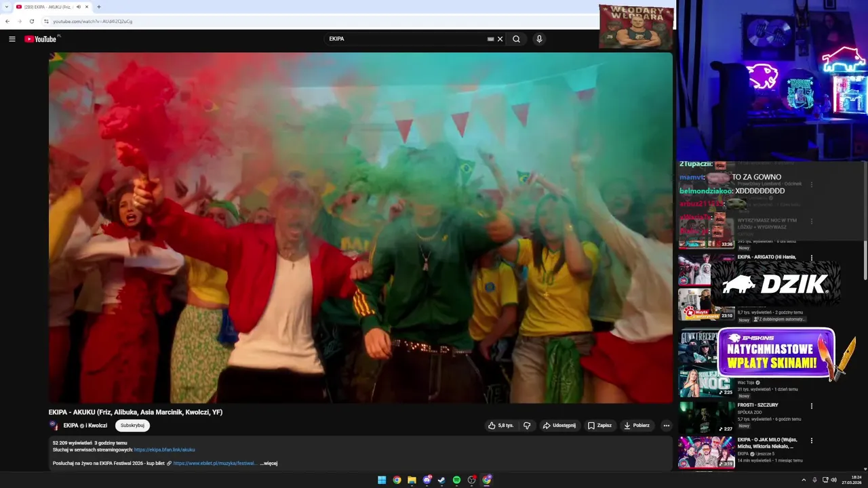This screenshot has height=488, width=868.
Task: Download the video with Pobierz
Action: 637,426
